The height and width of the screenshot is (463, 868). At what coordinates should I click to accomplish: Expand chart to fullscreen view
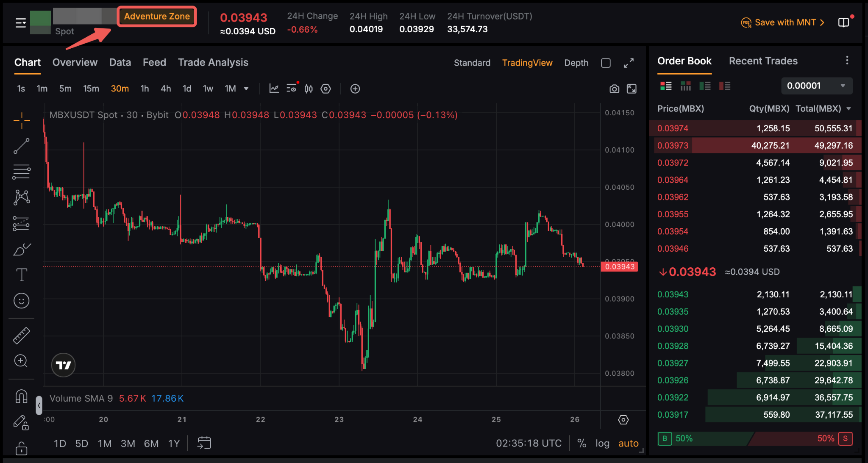629,63
